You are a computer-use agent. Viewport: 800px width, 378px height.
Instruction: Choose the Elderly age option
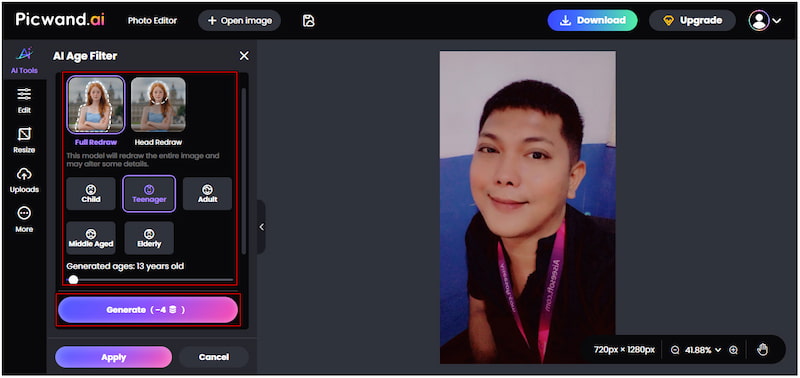[149, 238]
